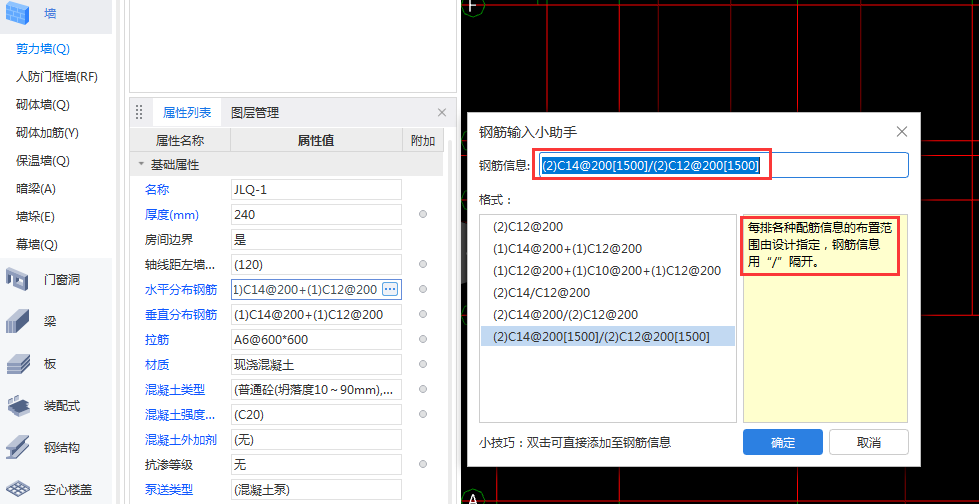The height and width of the screenshot is (504, 979).
Task: Toggle the 附加 circle for 厚度(mm)
Action: 423,214
